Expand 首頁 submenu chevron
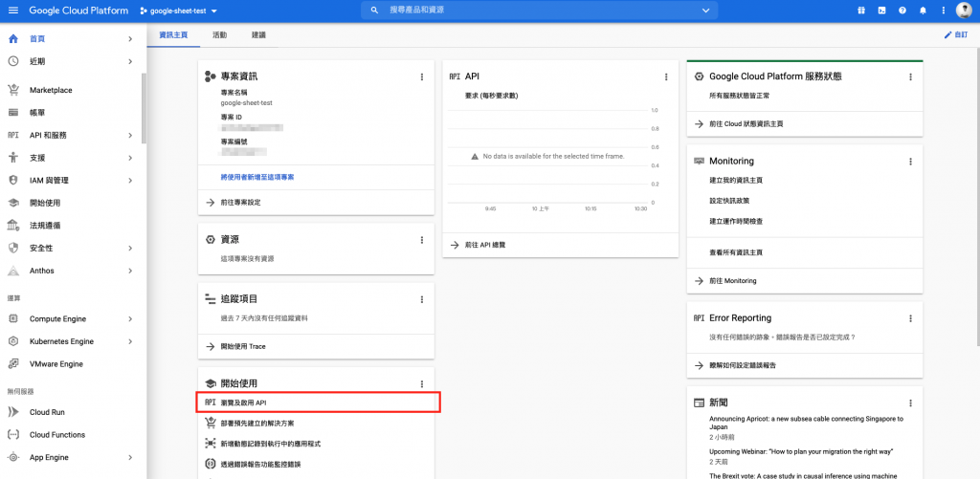Image resolution: width=980 pixels, height=479 pixels. coord(130,38)
